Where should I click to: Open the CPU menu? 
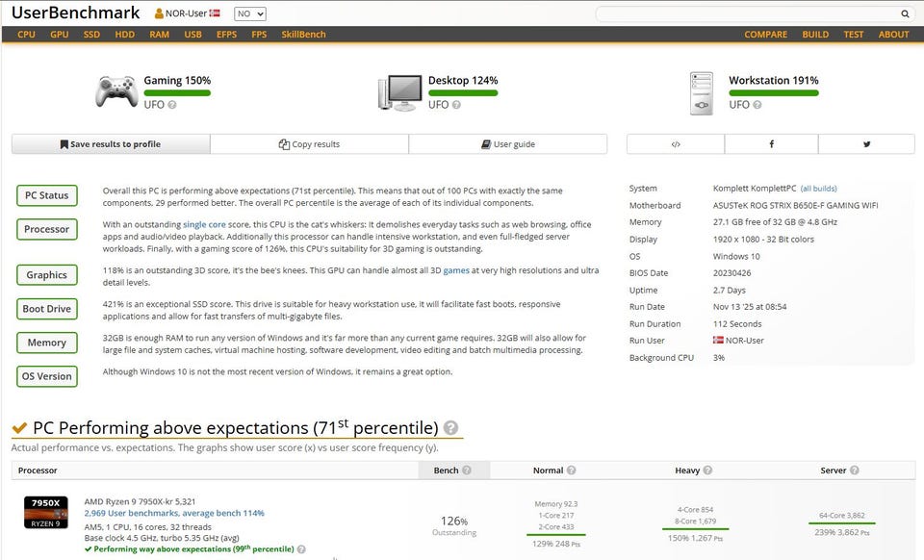(26, 34)
